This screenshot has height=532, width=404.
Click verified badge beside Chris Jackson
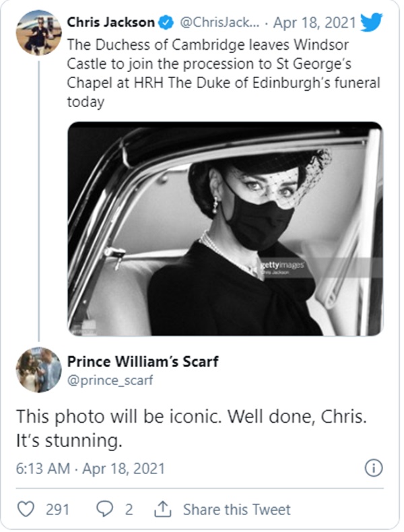[x=165, y=23]
